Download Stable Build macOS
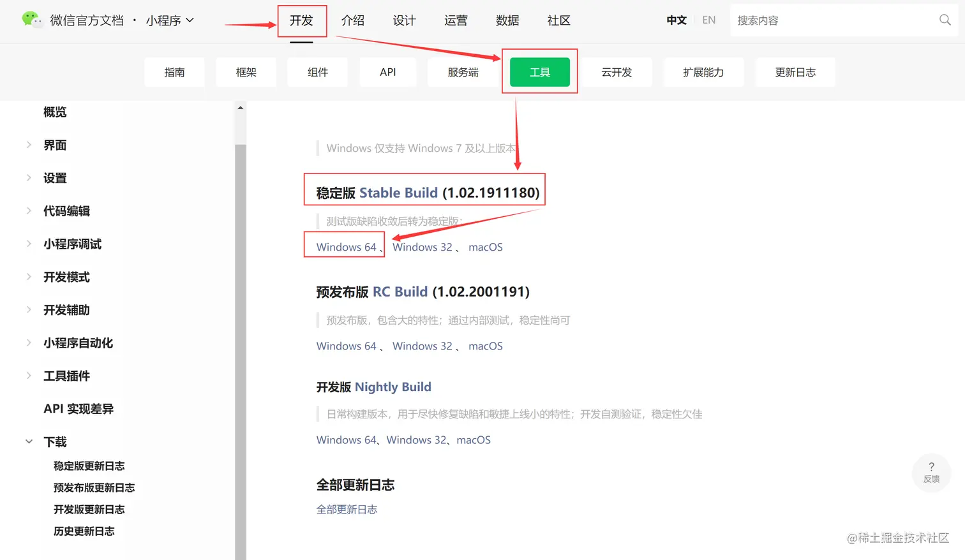965x560 pixels. click(486, 247)
